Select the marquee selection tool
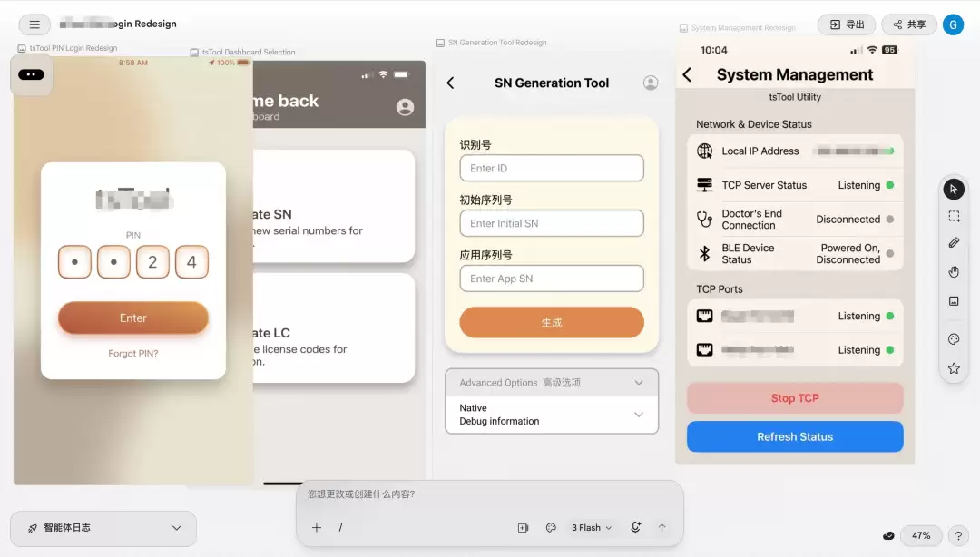This screenshot has height=557, width=980. pos(954,216)
